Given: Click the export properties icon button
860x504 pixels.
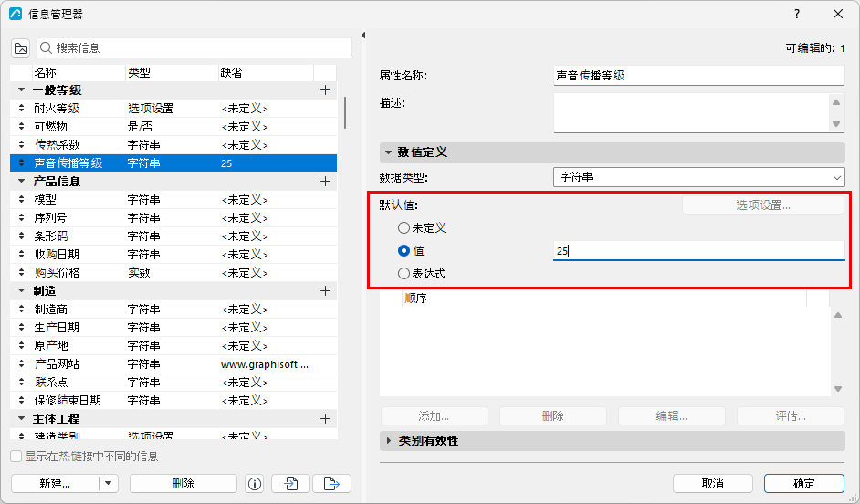Looking at the screenshot, I should (331, 484).
